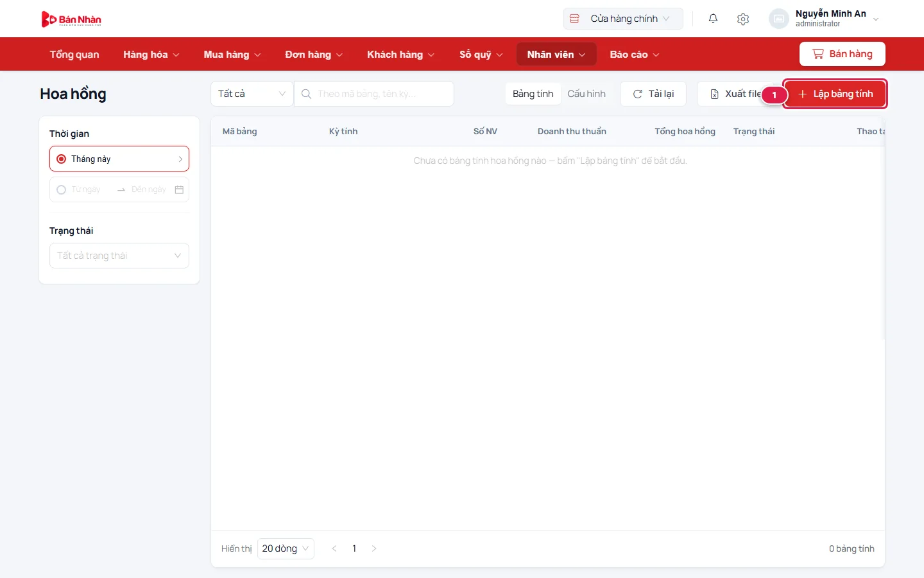Click the store icon beside Cửa hàng chính

[575, 19]
